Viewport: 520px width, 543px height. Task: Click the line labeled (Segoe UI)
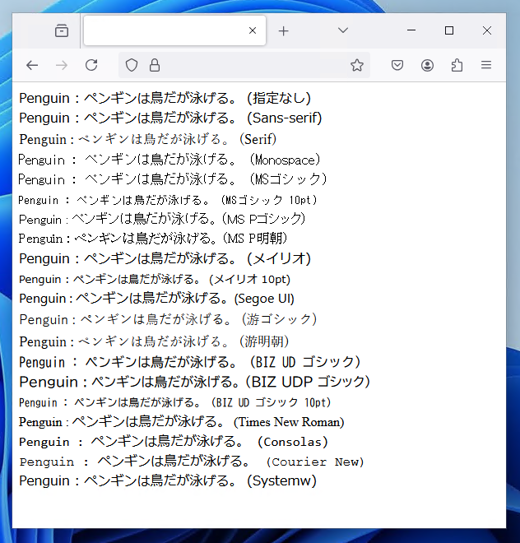[x=157, y=299]
